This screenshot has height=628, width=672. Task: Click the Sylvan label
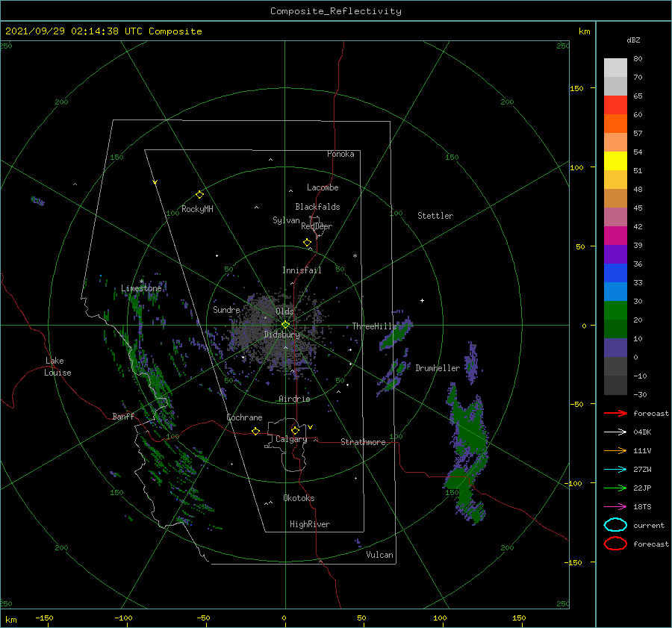pos(286,220)
